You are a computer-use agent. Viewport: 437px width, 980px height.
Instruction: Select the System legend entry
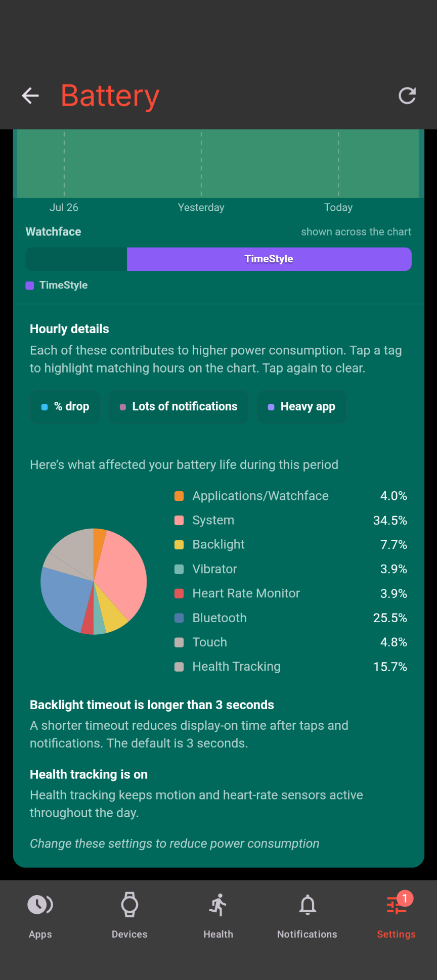click(290, 521)
